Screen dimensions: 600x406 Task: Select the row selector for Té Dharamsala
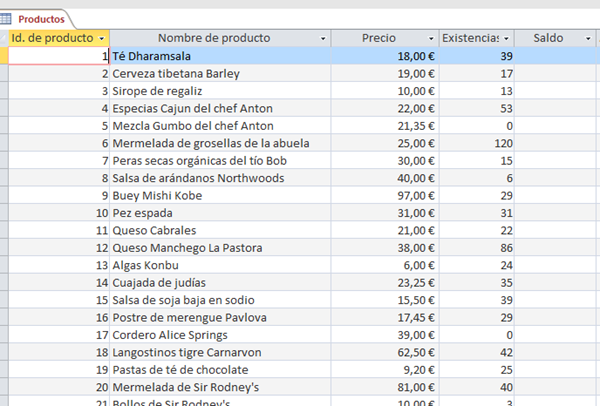pyautogui.click(x=4, y=56)
